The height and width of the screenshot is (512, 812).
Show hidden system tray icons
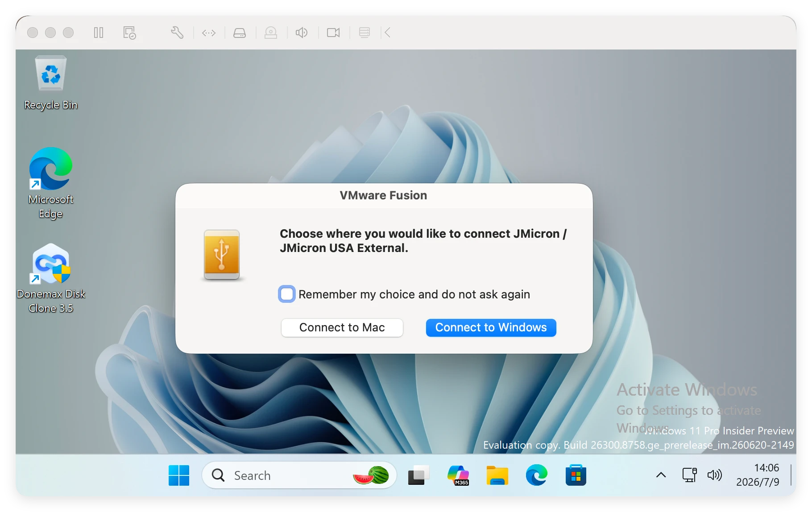(661, 475)
